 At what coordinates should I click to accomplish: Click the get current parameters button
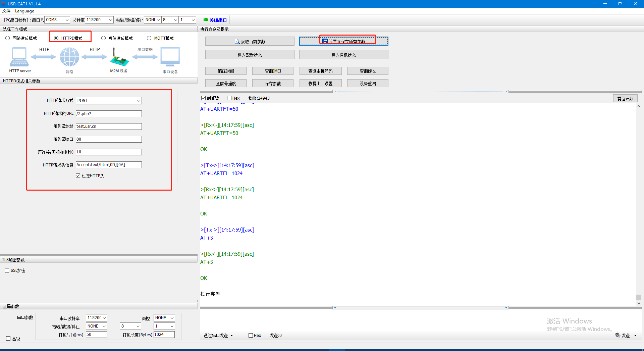coord(250,41)
